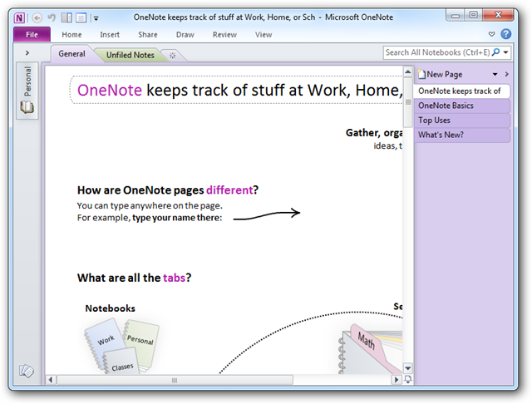Click the Dock to Desktop icon

click(66, 17)
